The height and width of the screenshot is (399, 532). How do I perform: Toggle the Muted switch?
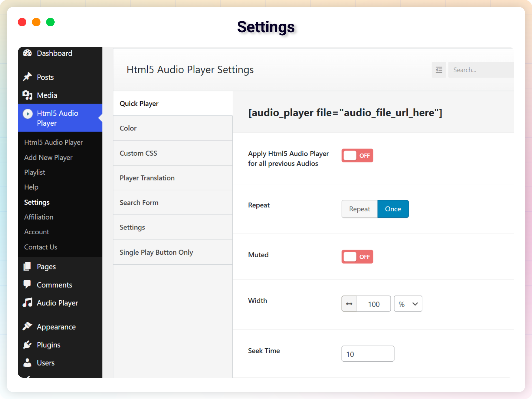point(357,257)
